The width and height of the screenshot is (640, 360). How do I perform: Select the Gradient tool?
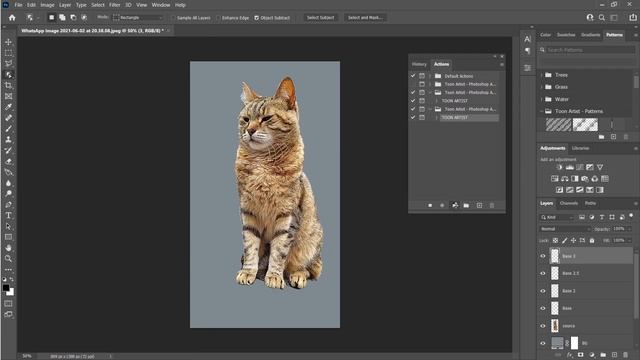[x=8, y=172]
